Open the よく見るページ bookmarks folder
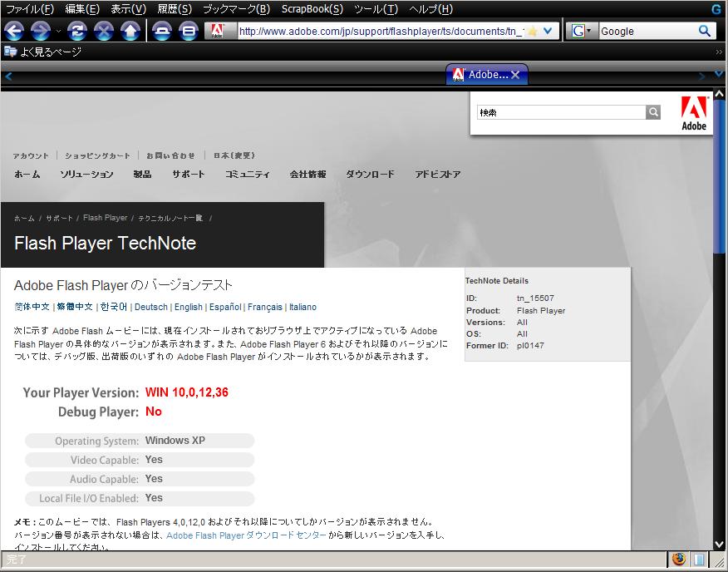 coord(42,52)
